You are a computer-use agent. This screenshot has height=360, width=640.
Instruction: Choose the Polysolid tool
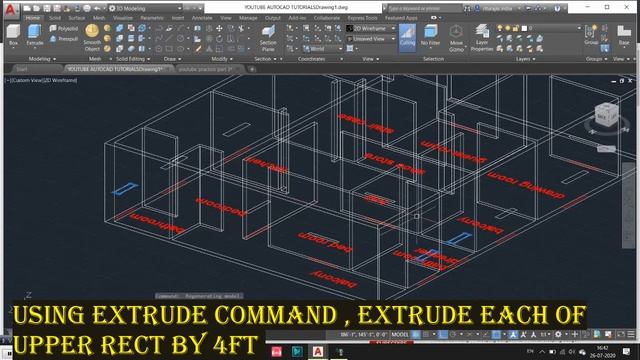point(64,28)
